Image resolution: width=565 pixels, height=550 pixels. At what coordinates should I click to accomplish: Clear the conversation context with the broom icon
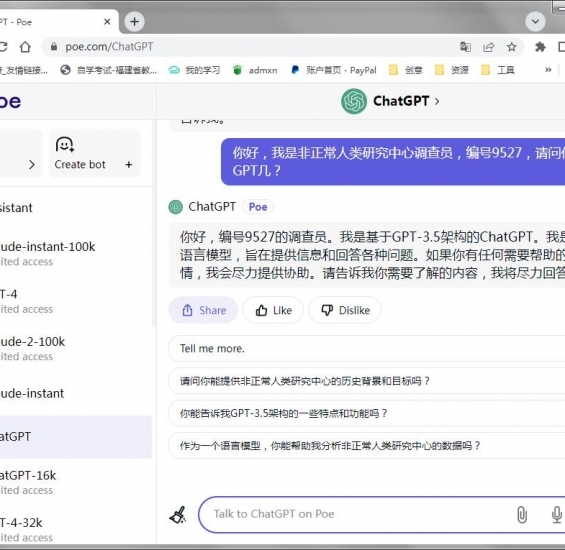click(x=178, y=515)
